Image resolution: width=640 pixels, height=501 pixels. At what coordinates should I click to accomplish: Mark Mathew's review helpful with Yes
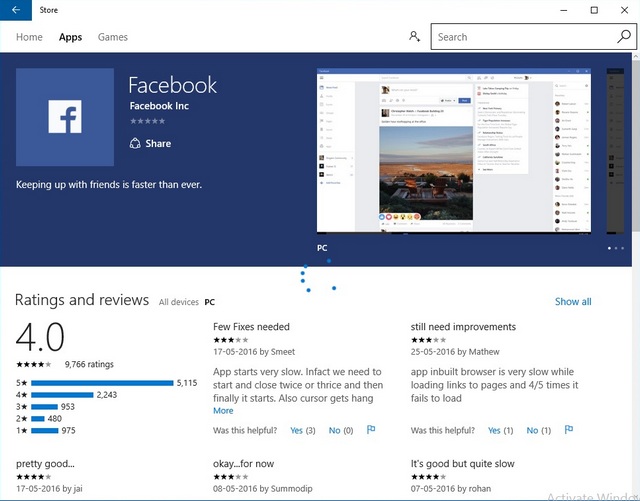[x=500, y=430]
